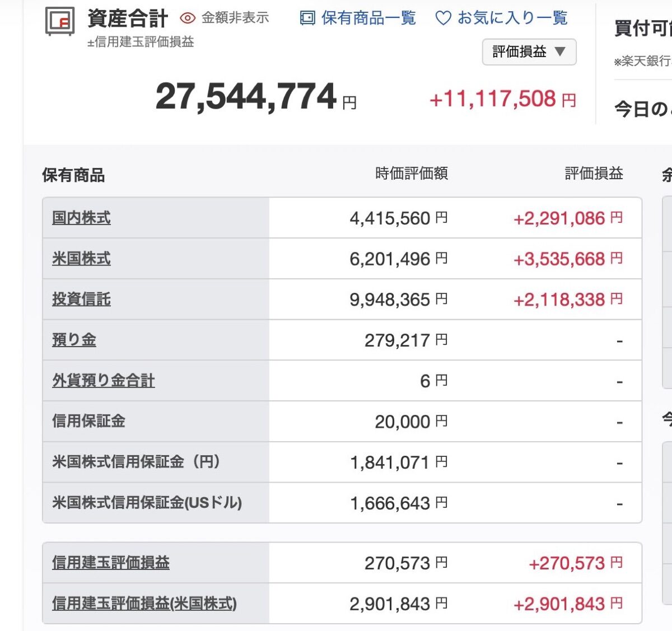Screen dimensions: 672x631
Task: Click the 信用保証金 row label
Action: pyautogui.click(x=88, y=421)
